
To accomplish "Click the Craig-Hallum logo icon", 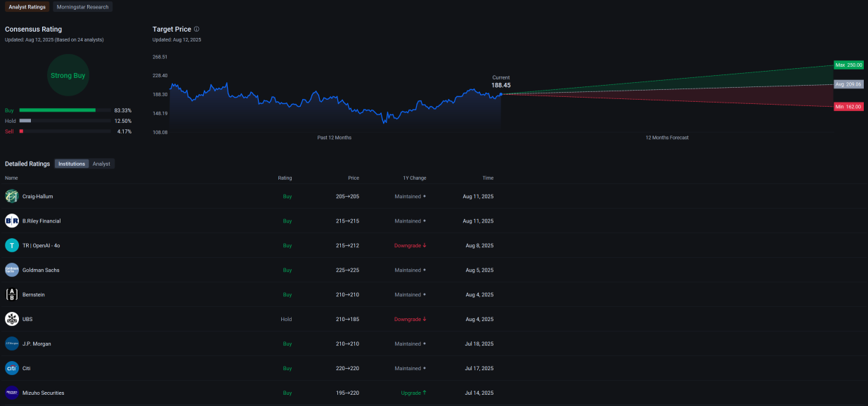I will 12,196.
